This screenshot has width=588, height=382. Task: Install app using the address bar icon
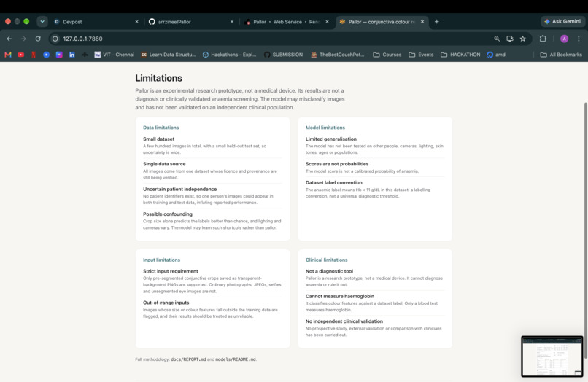click(510, 39)
